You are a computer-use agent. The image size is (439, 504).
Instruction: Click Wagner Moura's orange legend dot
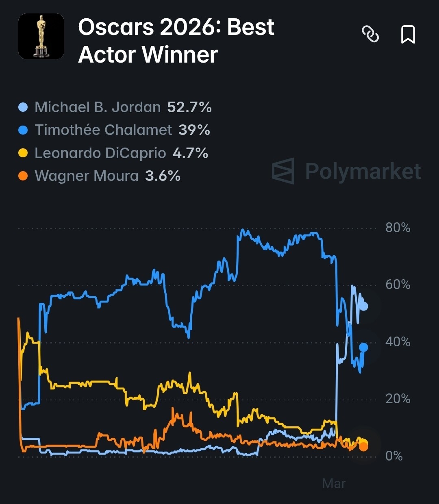[x=23, y=176]
